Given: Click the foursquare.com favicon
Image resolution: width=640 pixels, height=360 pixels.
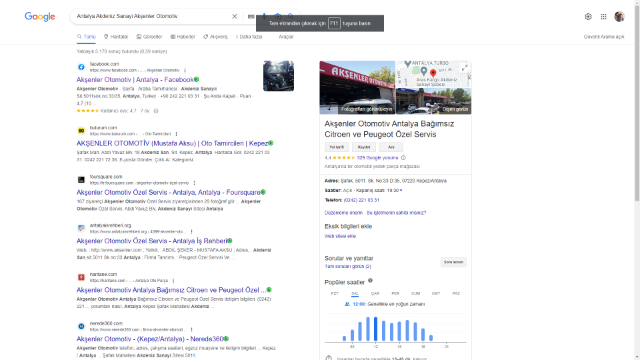Looking at the screenshot, I should click(x=81, y=180).
